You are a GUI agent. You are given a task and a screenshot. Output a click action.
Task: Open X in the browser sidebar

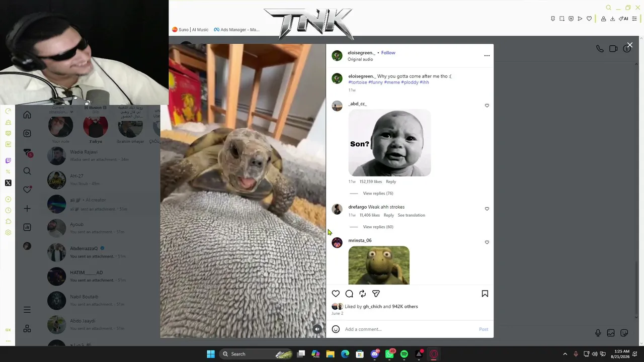(8, 183)
